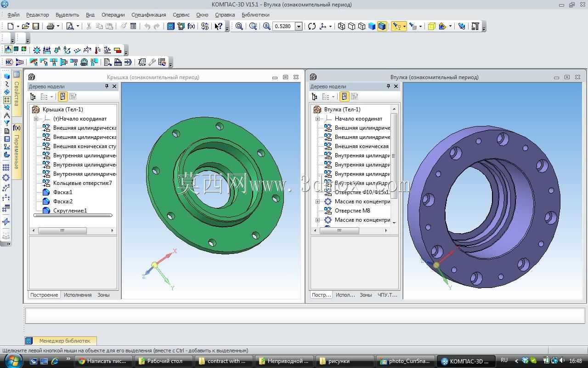
Task: Click the wrench icon in the CNC toolbar
Action: coord(152,62)
